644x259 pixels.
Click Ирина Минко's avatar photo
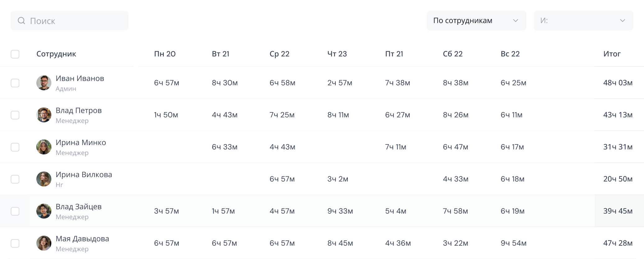pyautogui.click(x=44, y=147)
